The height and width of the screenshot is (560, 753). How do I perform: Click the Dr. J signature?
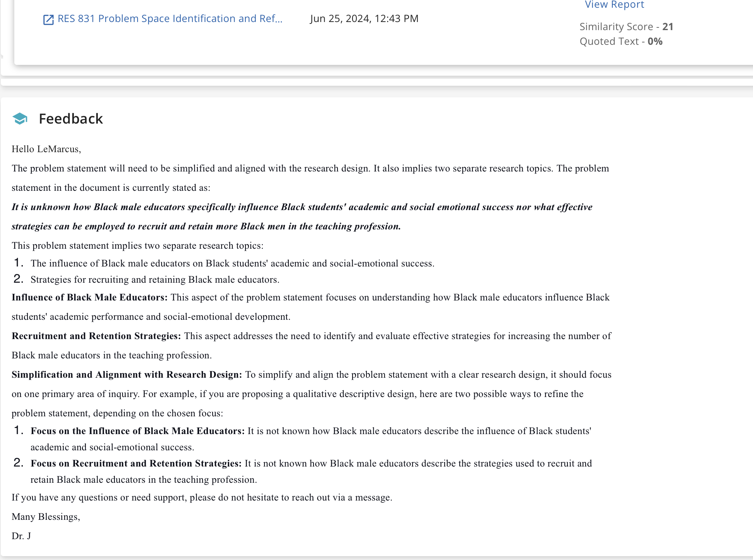pos(21,536)
